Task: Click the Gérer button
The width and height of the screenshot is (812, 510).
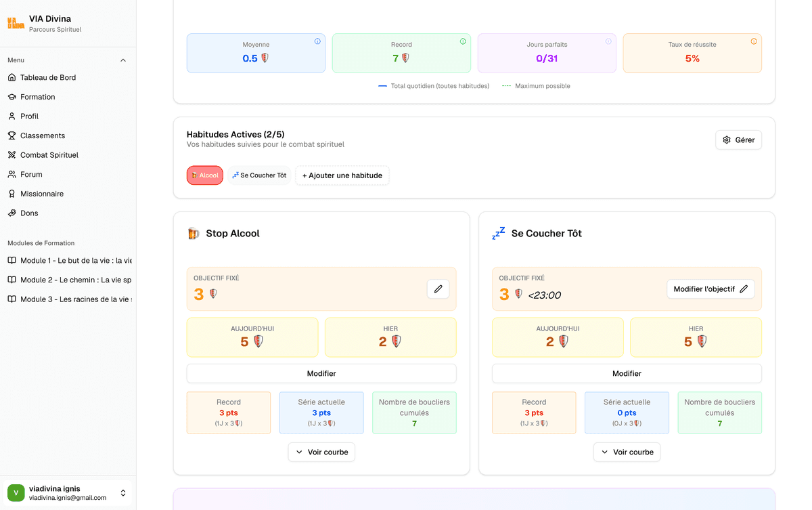Action: [x=738, y=140]
